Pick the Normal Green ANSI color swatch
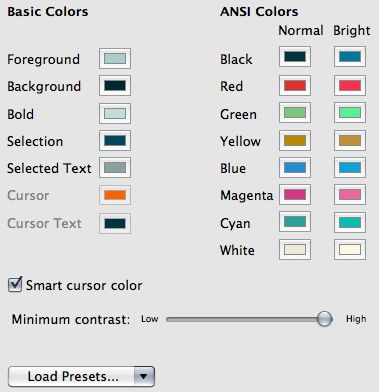Screen dimensions: 379x392 [x=295, y=113]
